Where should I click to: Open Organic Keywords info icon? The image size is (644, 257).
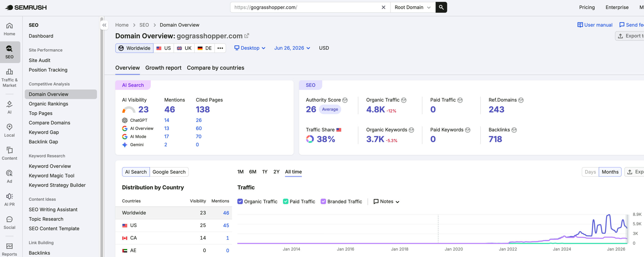click(411, 130)
